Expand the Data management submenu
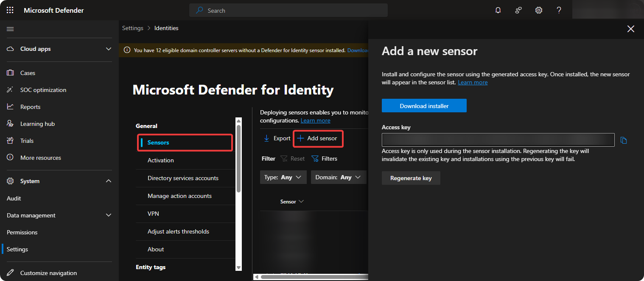644x281 pixels. [109, 215]
